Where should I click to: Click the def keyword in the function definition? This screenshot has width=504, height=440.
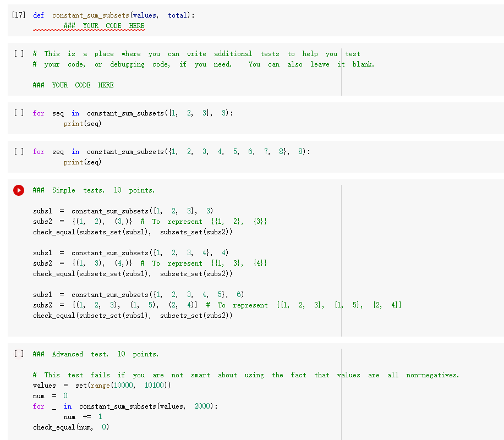[x=38, y=15]
